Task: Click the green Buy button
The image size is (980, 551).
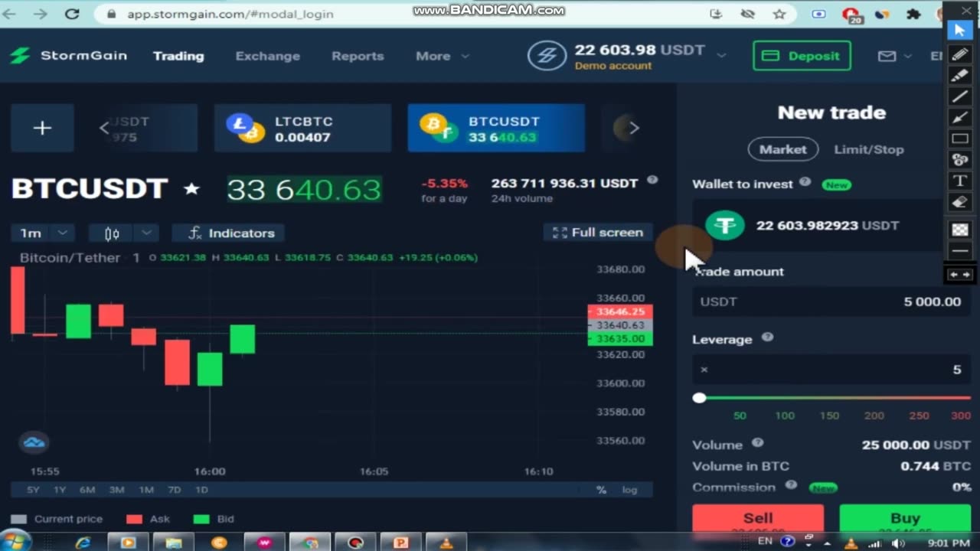Action: (x=905, y=518)
